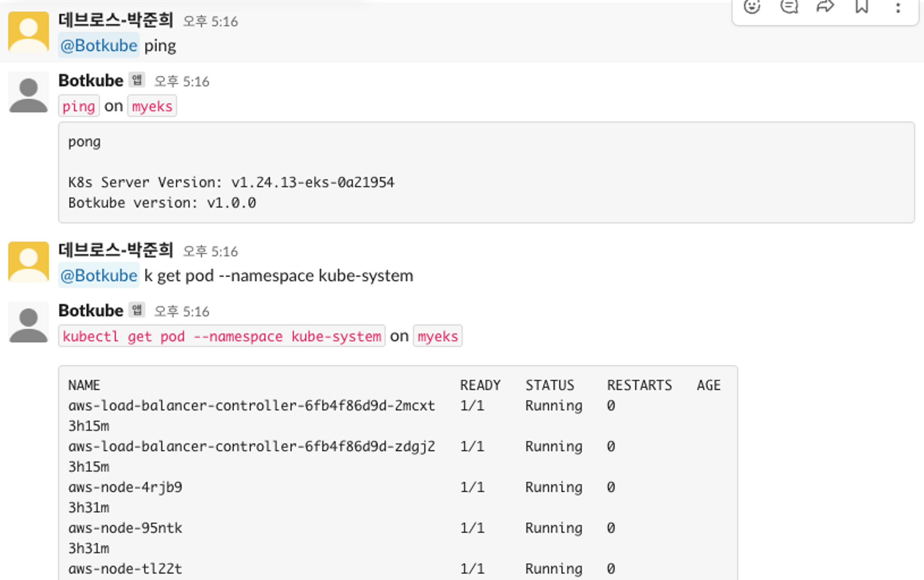Click 데브로스-박준희 name on k get pod message
Image resolution: width=924 pixels, height=580 pixels.
[115, 250]
